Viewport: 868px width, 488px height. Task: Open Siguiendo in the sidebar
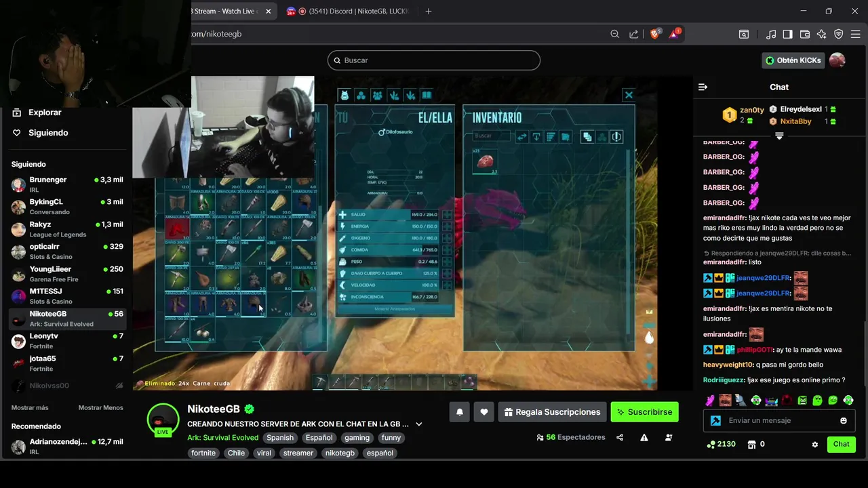(41, 133)
